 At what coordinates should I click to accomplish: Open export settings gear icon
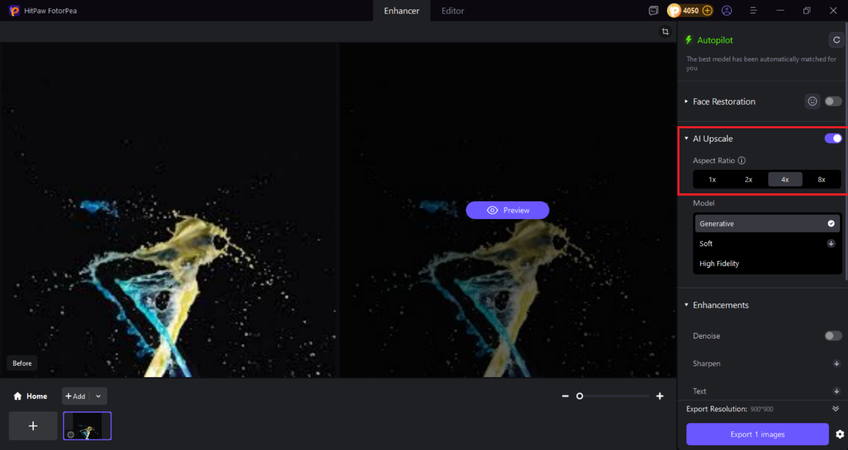839,434
